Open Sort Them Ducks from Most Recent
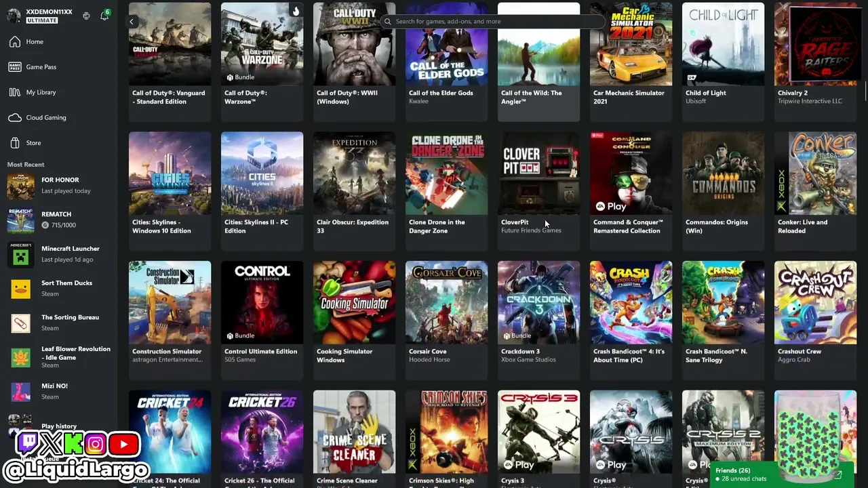Viewport: 868px width, 488px height. pos(59,289)
